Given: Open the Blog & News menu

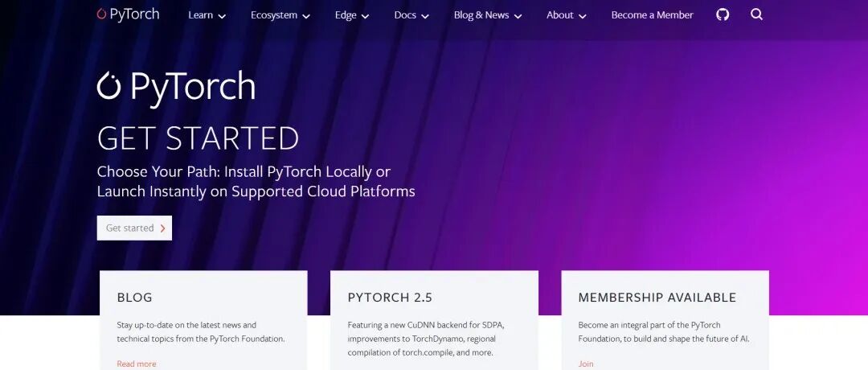Looking at the screenshot, I should pos(488,15).
